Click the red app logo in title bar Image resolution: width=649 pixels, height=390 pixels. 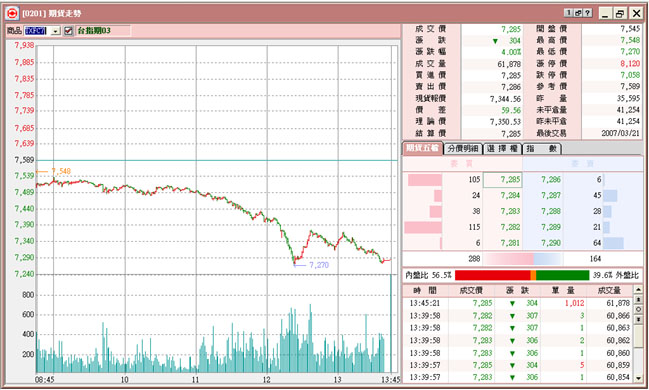[12, 13]
